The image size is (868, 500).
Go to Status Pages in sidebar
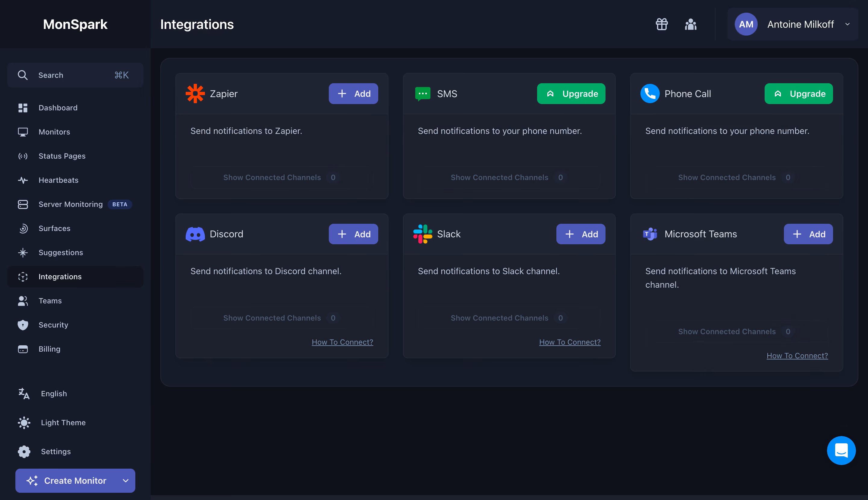click(x=75, y=156)
